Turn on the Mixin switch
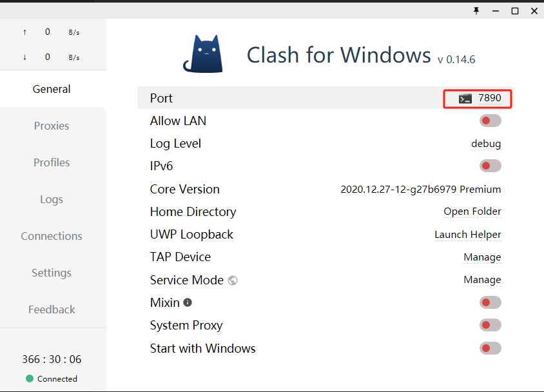Viewport: 544px width, 392px height. [x=491, y=302]
